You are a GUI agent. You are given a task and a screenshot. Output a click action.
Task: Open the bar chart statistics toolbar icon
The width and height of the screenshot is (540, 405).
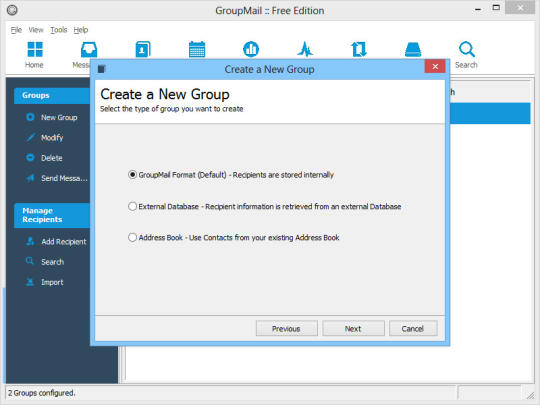click(251, 49)
